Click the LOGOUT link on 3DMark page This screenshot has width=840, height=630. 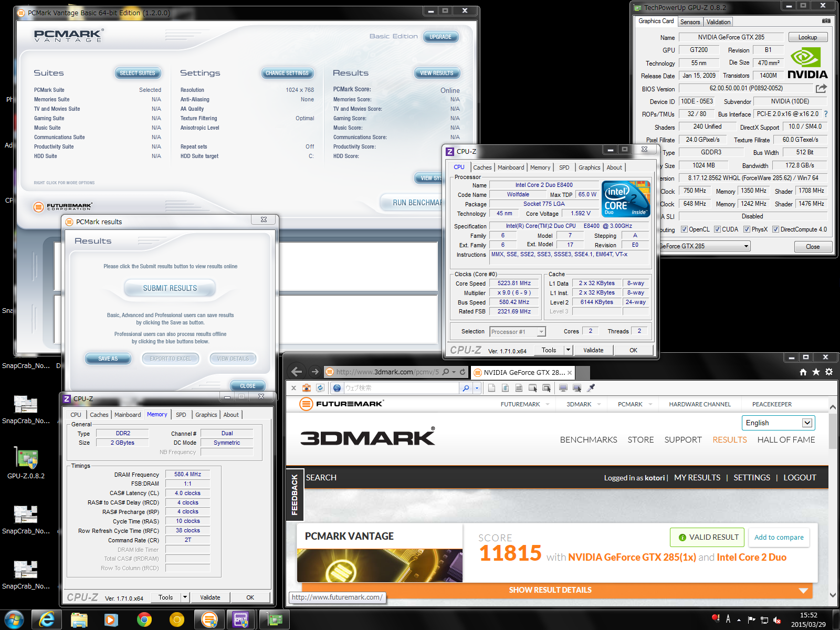[800, 477]
